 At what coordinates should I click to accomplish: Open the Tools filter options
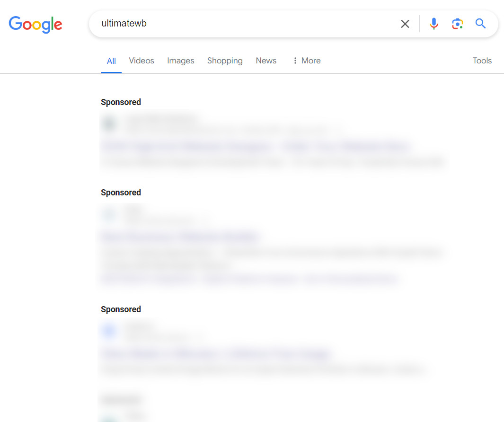coord(482,61)
